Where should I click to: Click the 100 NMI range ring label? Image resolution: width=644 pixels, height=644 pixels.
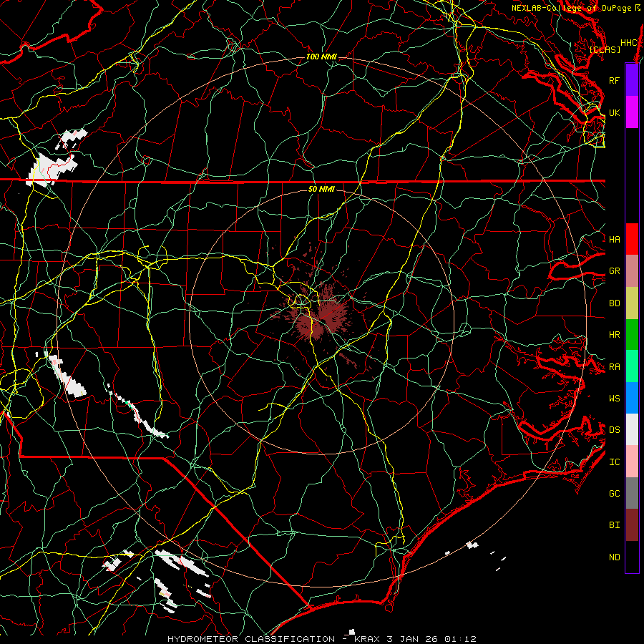tap(321, 57)
